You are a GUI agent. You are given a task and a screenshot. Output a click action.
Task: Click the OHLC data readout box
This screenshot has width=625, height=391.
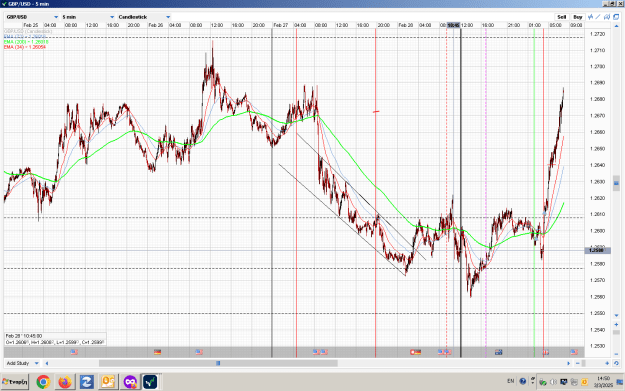55,339
